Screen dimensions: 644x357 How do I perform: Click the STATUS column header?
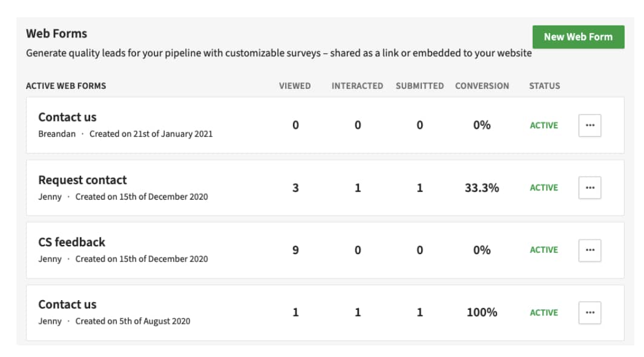[x=544, y=86]
